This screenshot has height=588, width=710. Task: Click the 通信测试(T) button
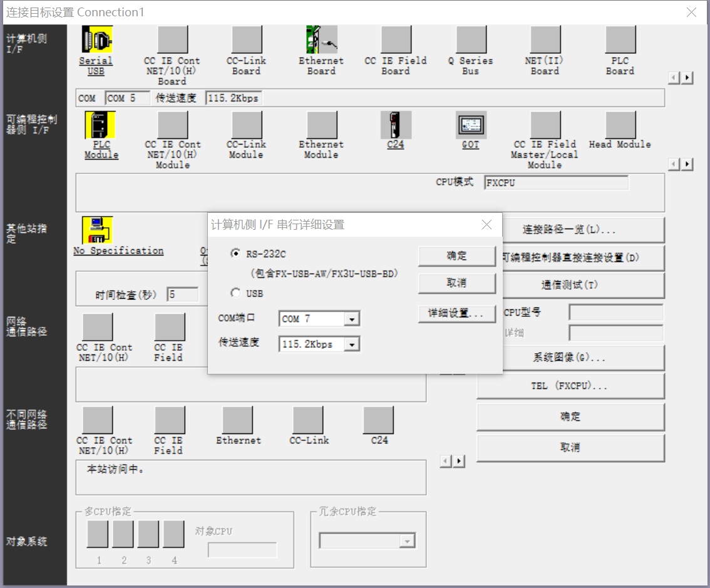(x=570, y=285)
